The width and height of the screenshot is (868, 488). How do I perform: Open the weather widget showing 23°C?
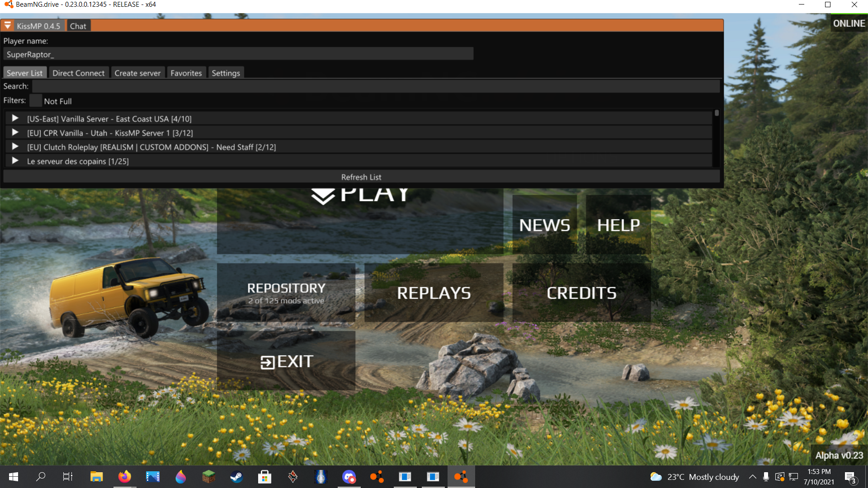coord(694,477)
